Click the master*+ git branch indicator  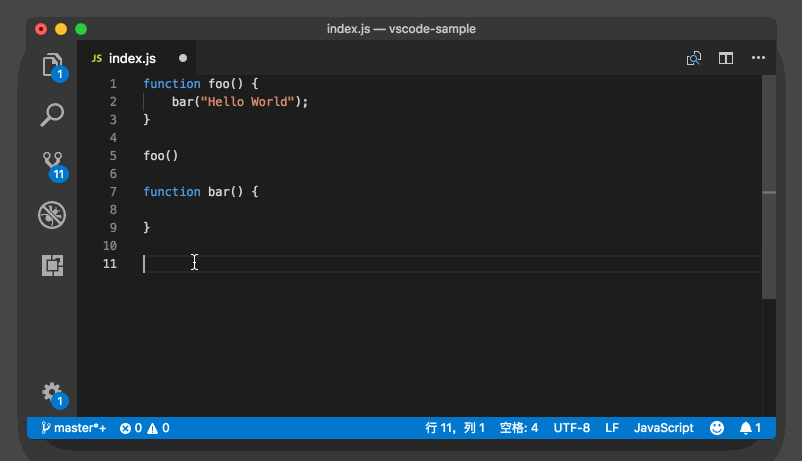[74, 428]
